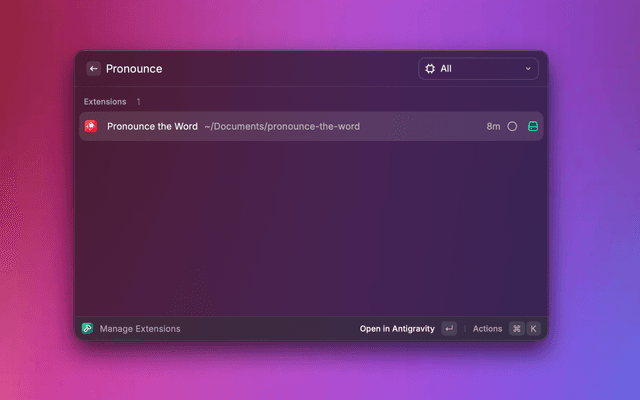Click the Return key icon in footer
640x400 pixels.
pyautogui.click(x=449, y=328)
